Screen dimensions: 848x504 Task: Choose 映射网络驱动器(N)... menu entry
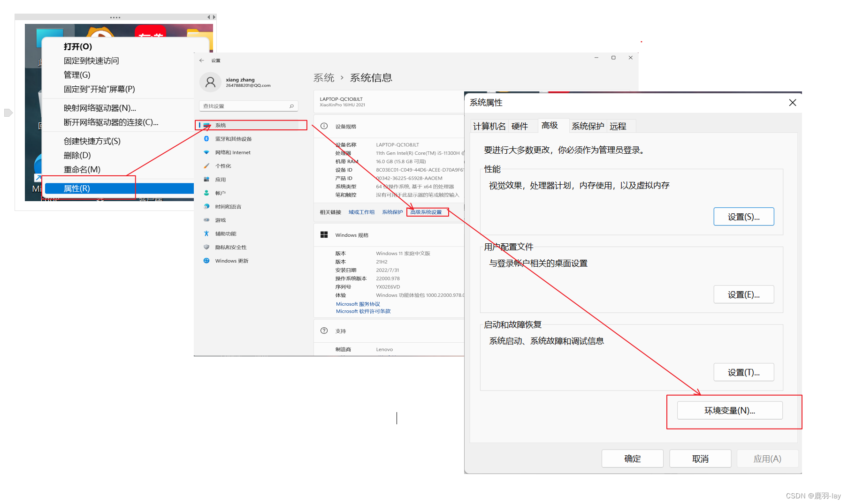tap(100, 108)
